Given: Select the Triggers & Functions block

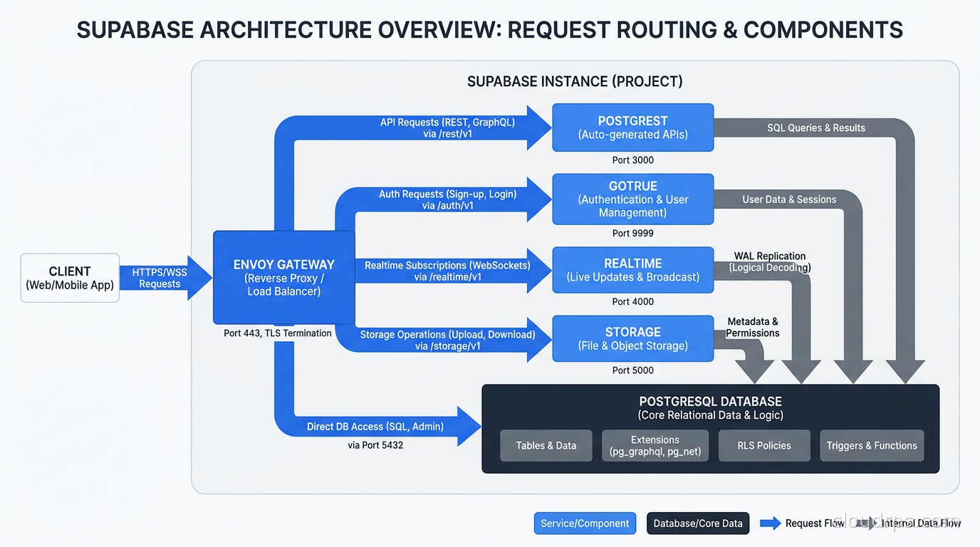Looking at the screenshot, I should coord(872,445).
